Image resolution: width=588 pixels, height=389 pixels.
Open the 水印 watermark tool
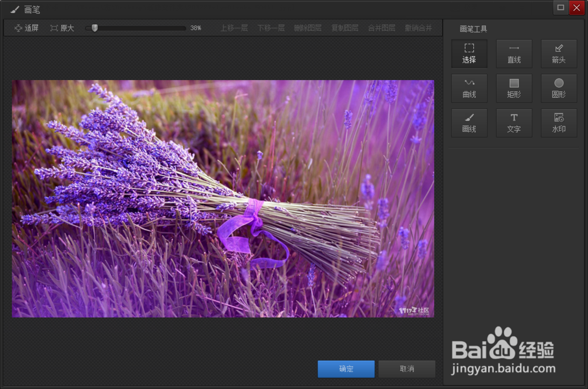[x=559, y=123]
